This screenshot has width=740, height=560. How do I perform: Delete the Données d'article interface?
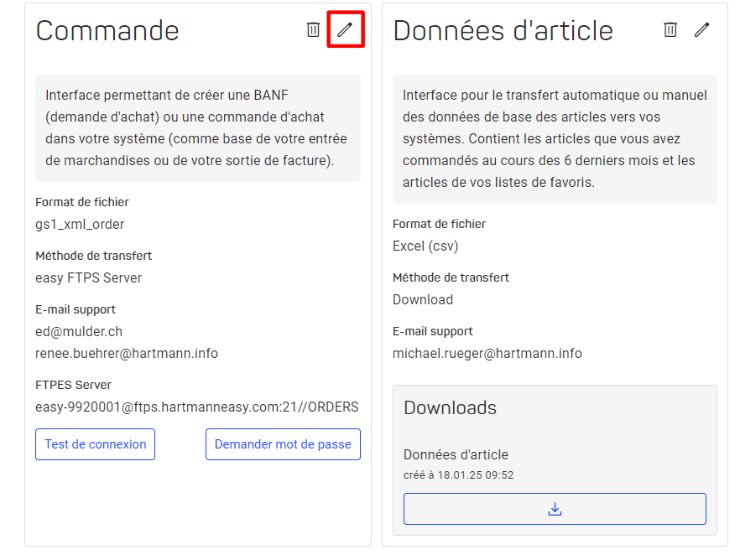pyautogui.click(x=670, y=29)
